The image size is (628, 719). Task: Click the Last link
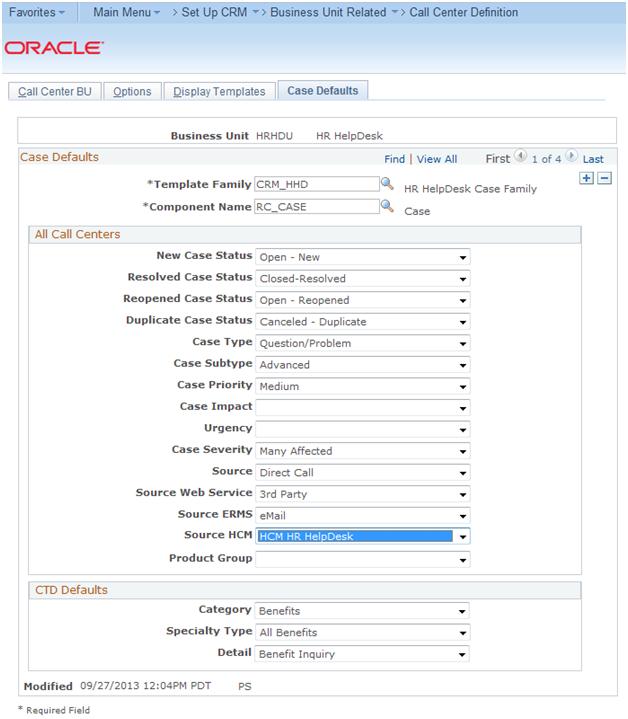593,159
